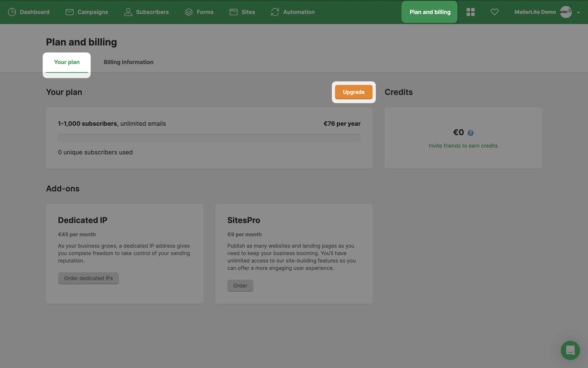This screenshot has height=368, width=588.
Task: Click the Automation refresh arrows icon
Action: click(x=275, y=12)
